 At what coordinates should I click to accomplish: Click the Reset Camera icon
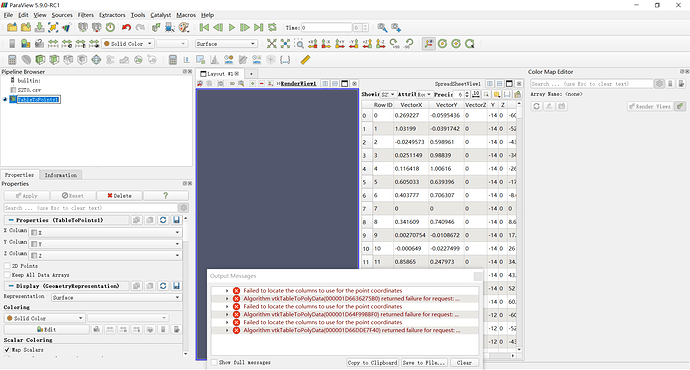pos(272,44)
